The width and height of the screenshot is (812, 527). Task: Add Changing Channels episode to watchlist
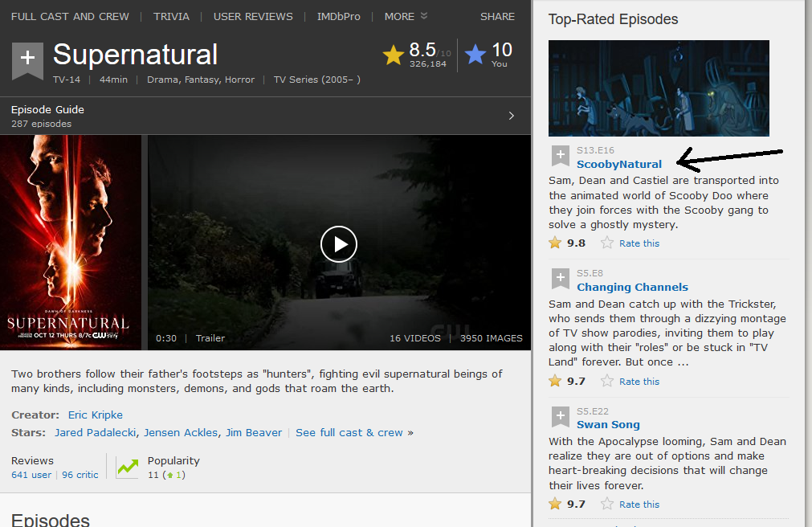coord(560,279)
